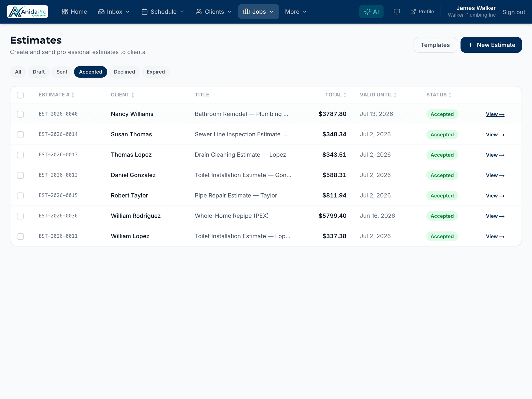
Task: View Nancy Williams estimate
Action: (x=495, y=114)
